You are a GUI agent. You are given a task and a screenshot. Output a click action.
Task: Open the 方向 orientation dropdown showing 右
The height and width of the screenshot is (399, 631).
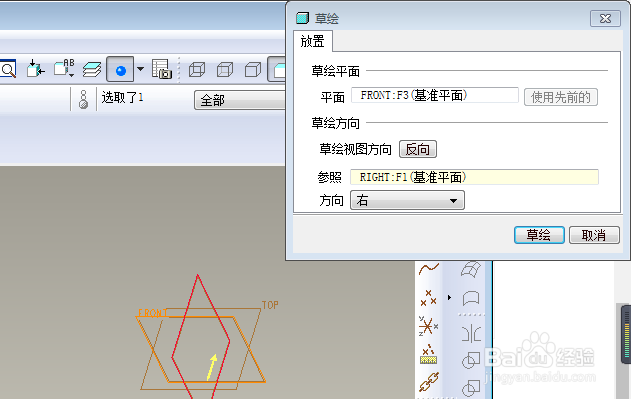407,200
